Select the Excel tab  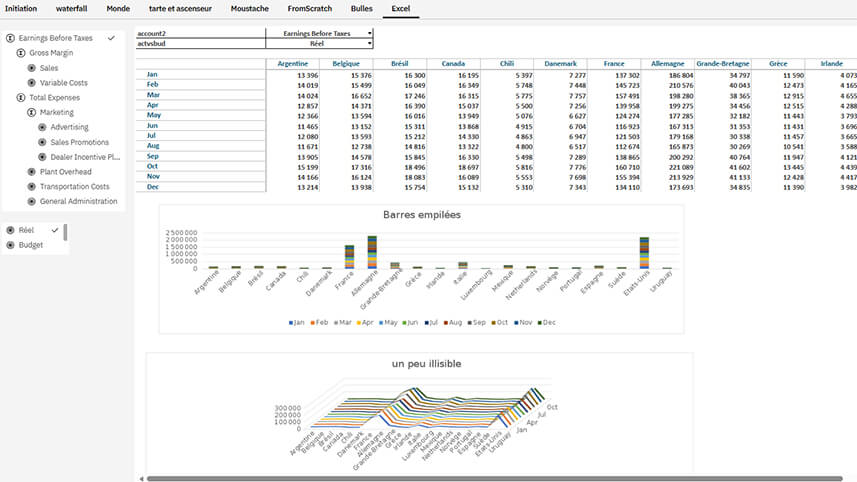pyautogui.click(x=401, y=9)
